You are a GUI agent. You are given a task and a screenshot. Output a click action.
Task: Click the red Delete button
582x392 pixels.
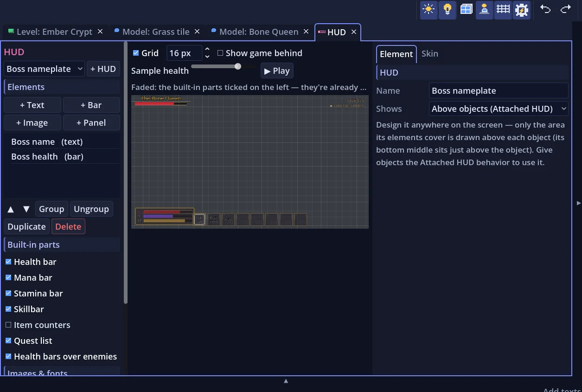click(x=68, y=227)
